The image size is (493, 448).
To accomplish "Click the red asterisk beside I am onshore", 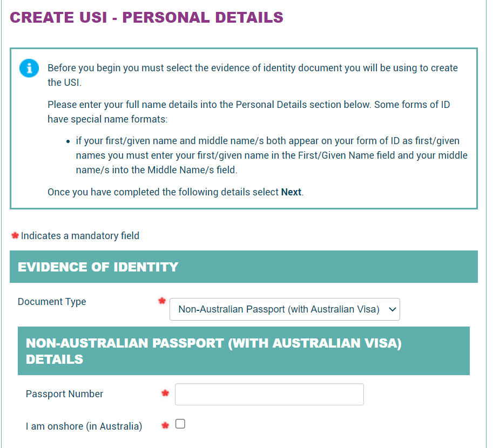I will pos(165,426).
